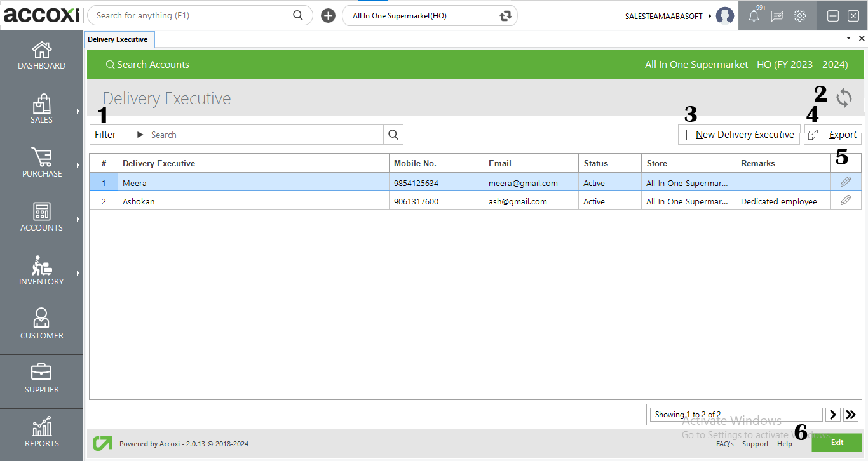The width and height of the screenshot is (868, 461).
Task: Select the Delivery Executive tab
Action: click(x=118, y=39)
